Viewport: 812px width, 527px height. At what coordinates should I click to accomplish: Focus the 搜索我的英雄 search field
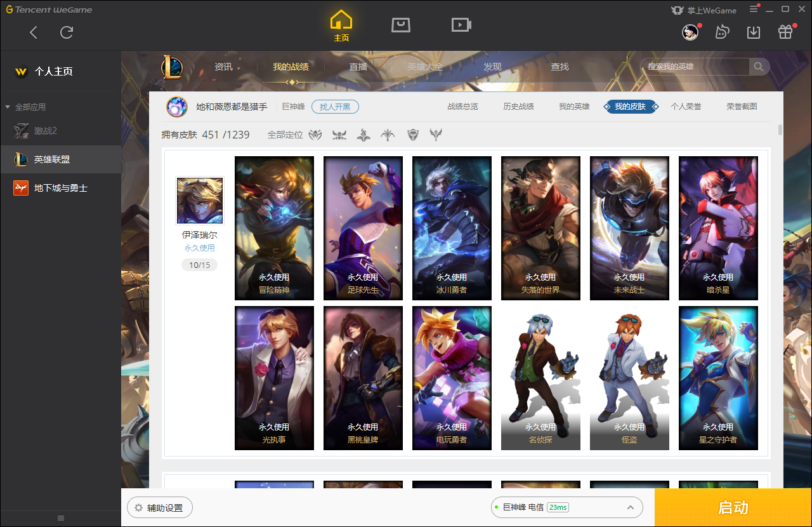(x=695, y=67)
